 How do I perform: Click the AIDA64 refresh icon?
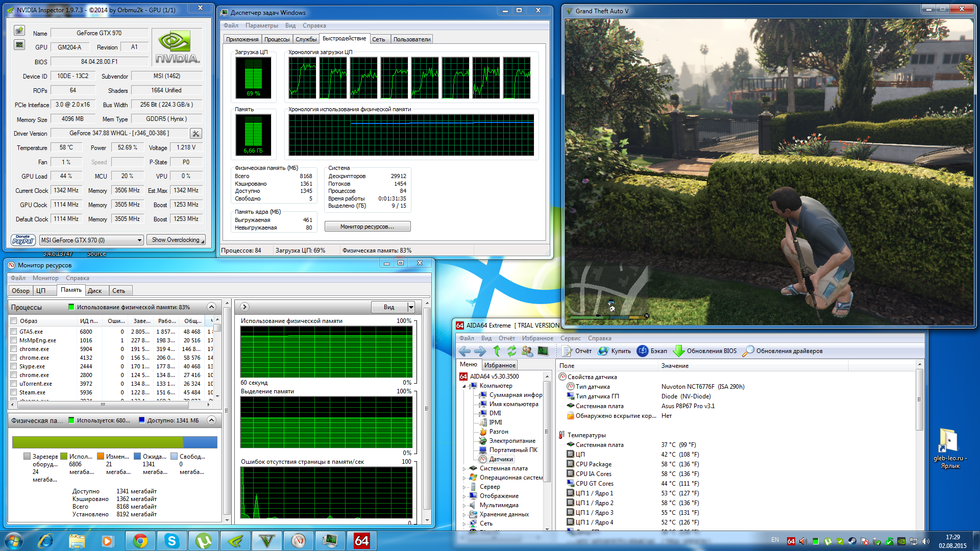tap(511, 351)
